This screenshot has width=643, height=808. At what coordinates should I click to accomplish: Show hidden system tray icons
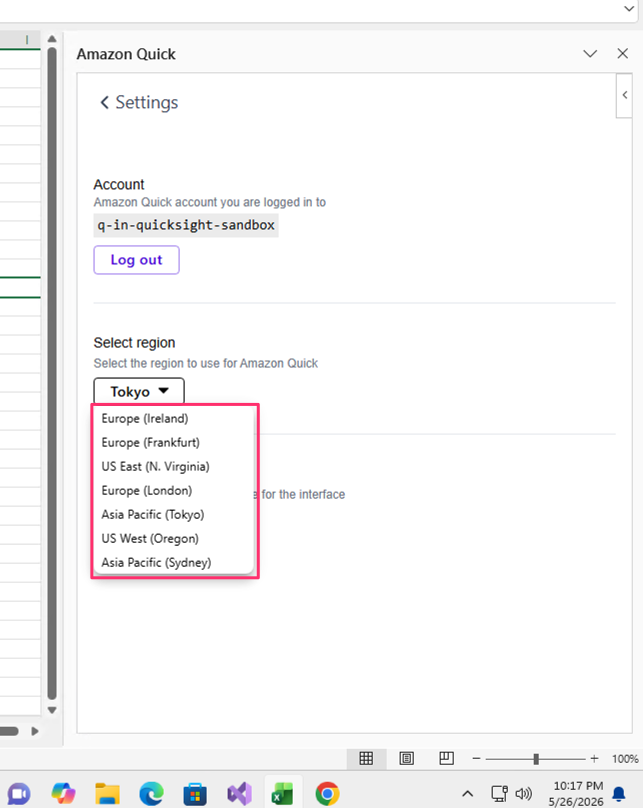[x=467, y=794]
